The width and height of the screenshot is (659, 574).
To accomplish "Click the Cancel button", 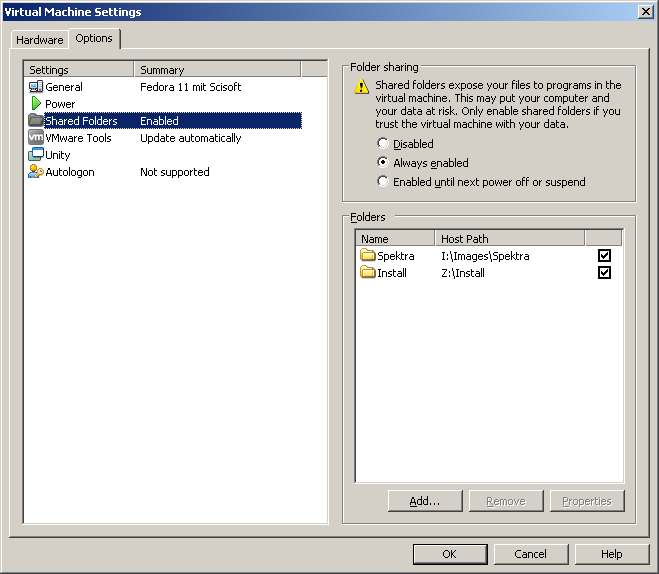I will (530, 554).
